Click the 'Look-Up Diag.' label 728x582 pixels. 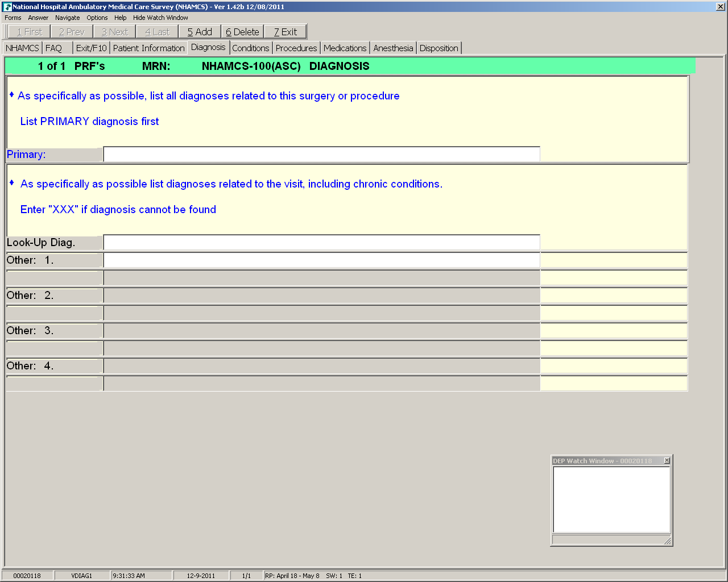coord(41,243)
